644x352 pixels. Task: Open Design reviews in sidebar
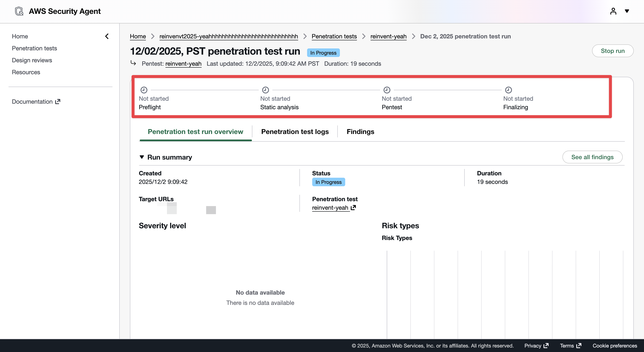pos(32,60)
